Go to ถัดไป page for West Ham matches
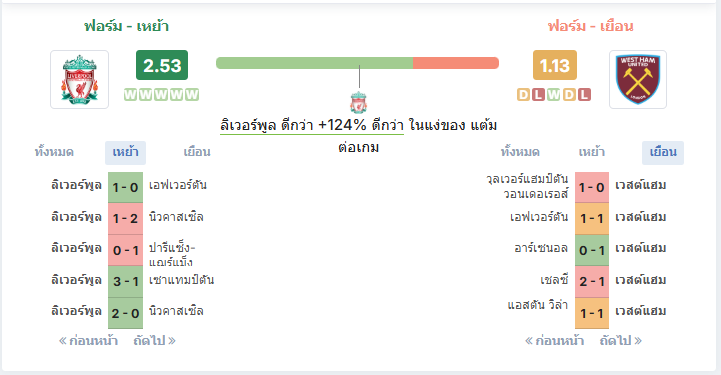Viewport: 721px width, 375px height. tap(621, 341)
